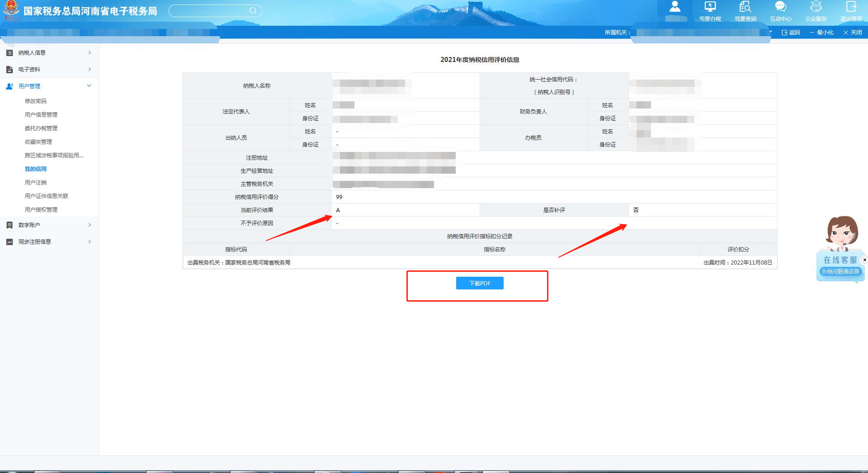
Task: Click the 纳税信用评价指标扣分记录 section heading
Action: (480, 236)
